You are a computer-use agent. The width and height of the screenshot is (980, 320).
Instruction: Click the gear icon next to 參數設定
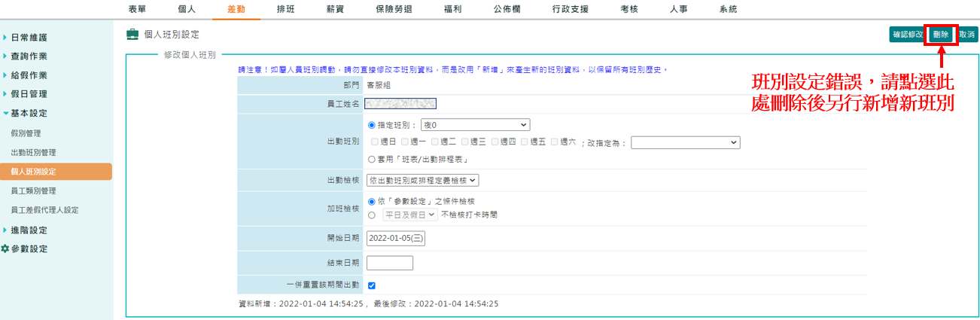(x=5, y=248)
